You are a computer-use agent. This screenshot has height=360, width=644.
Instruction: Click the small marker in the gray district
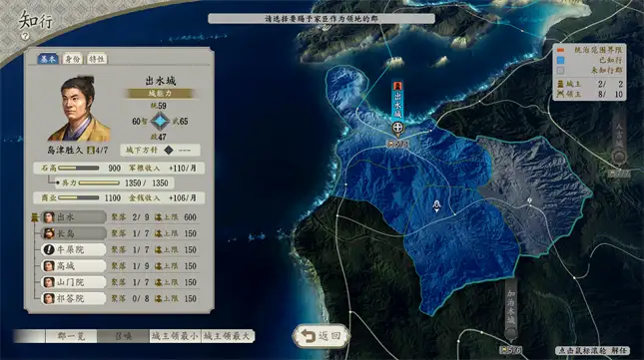(x=529, y=200)
